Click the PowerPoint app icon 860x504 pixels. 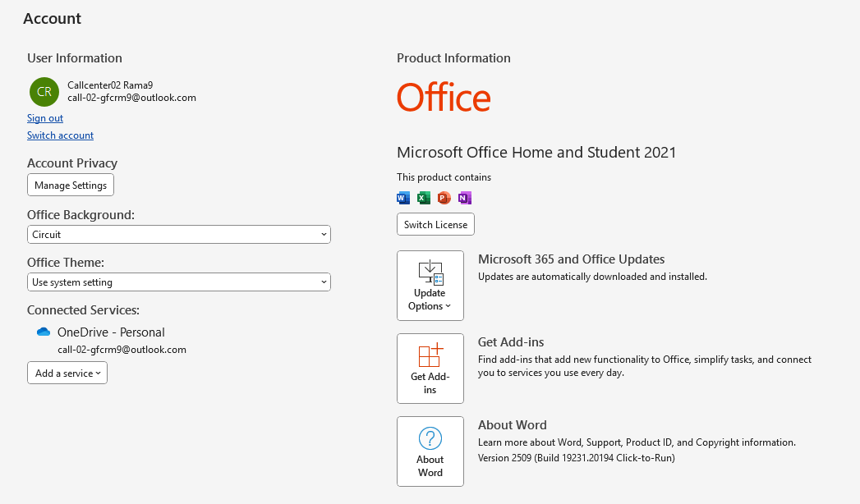tap(444, 198)
